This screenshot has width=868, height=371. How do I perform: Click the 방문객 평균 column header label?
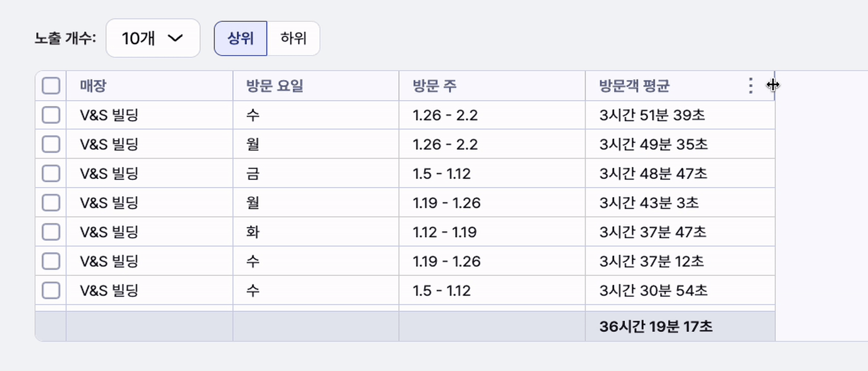pyautogui.click(x=634, y=86)
